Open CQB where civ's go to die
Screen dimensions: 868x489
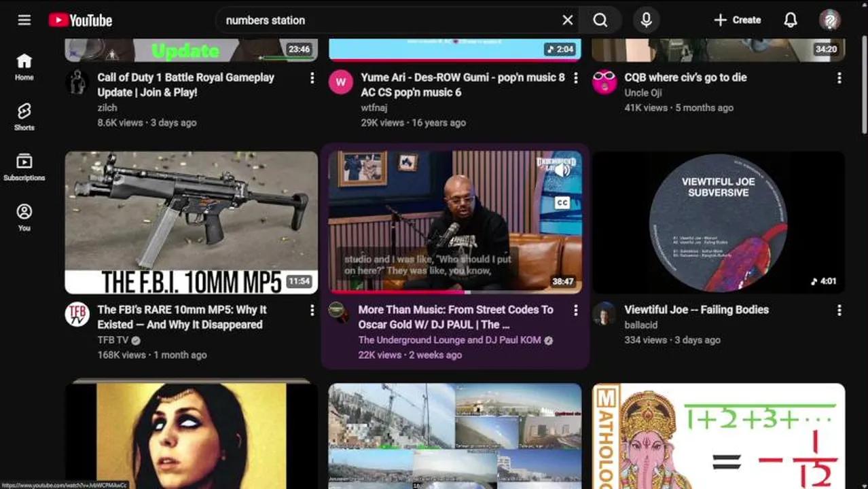click(685, 77)
